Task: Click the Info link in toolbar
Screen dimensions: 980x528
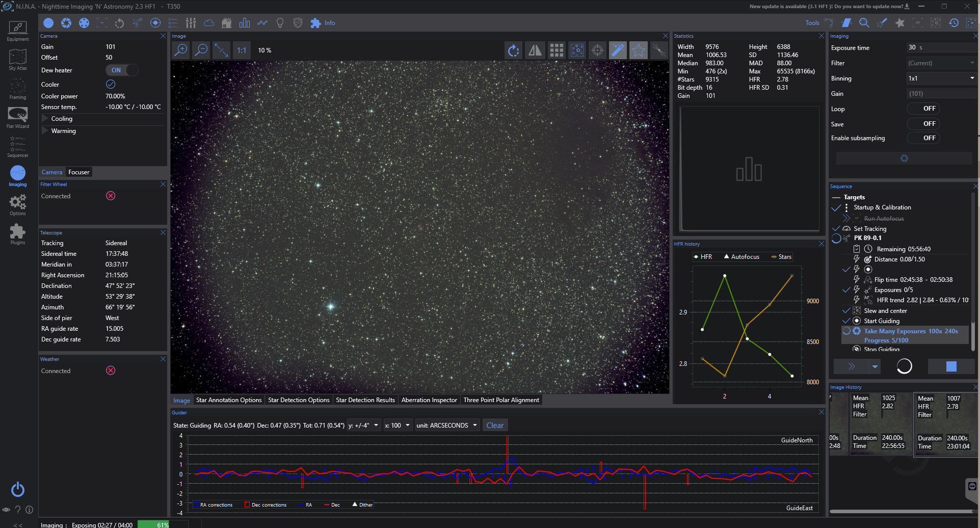Action: [x=330, y=23]
